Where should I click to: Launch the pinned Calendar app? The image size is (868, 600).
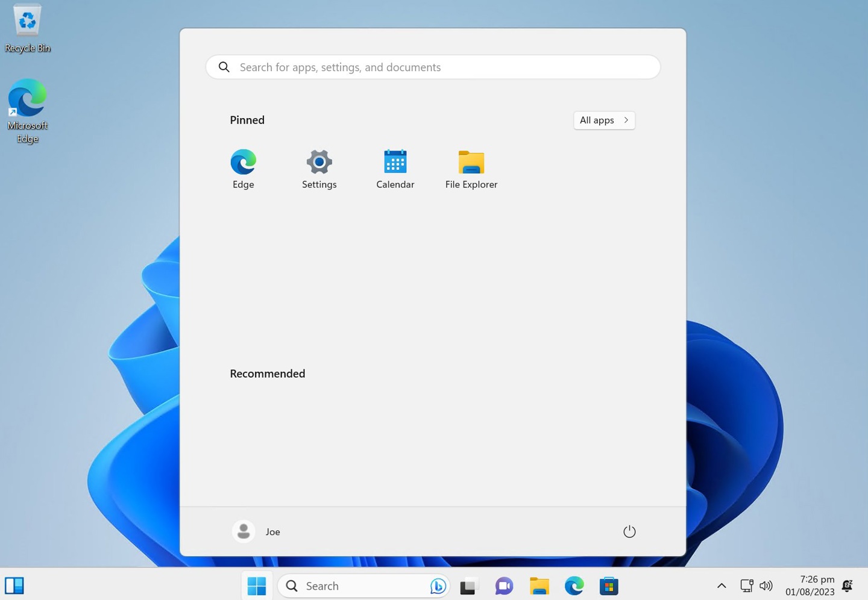click(395, 169)
